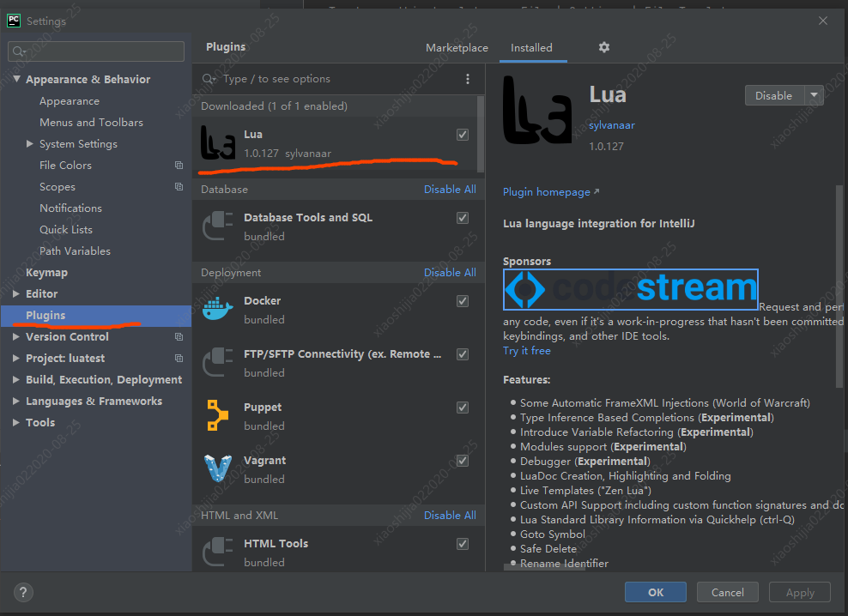
Task: Click the plugin details vertical scrollbar
Action: point(839,287)
